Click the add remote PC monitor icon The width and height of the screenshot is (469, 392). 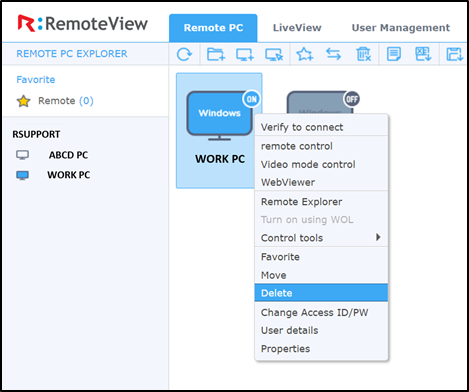pos(245,54)
